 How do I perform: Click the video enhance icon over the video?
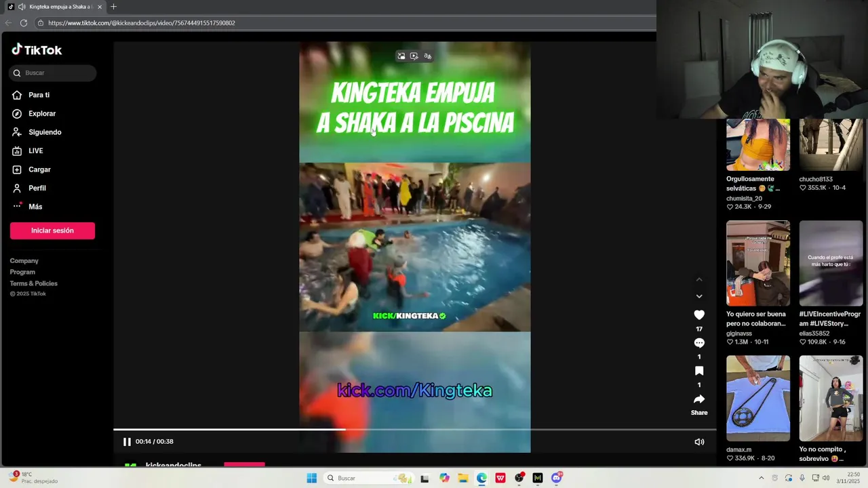click(414, 56)
